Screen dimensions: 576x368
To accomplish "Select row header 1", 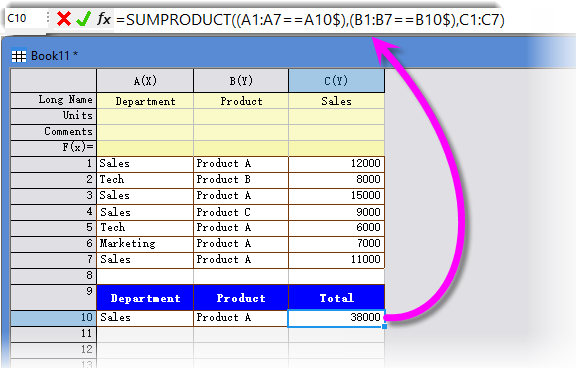I will pyautogui.click(x=54, y=164).
